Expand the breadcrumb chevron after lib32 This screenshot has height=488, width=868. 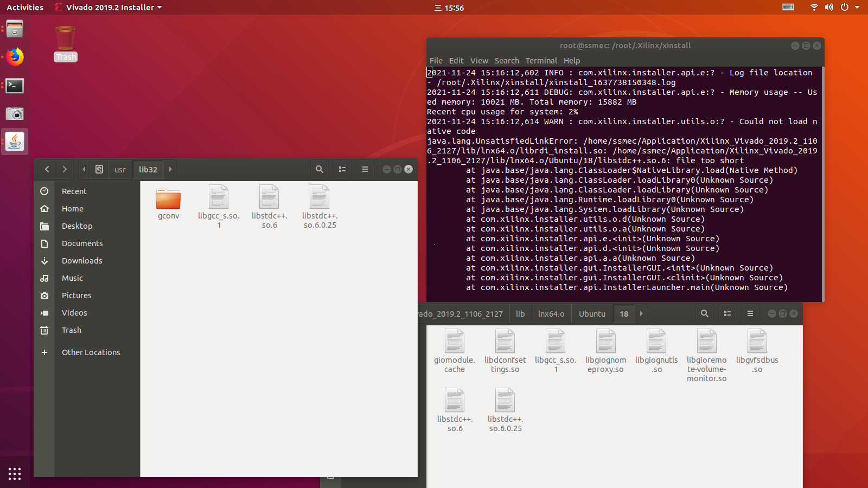tap(170, 169)
